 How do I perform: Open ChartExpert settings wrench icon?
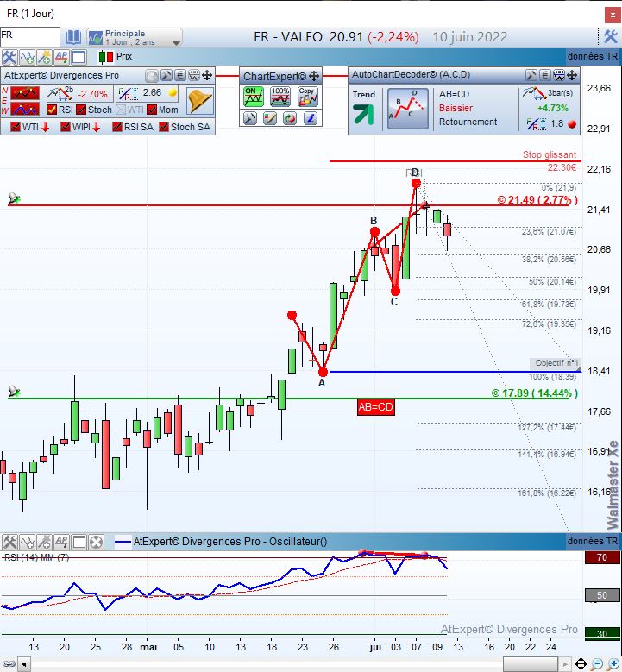coord(250,118)
